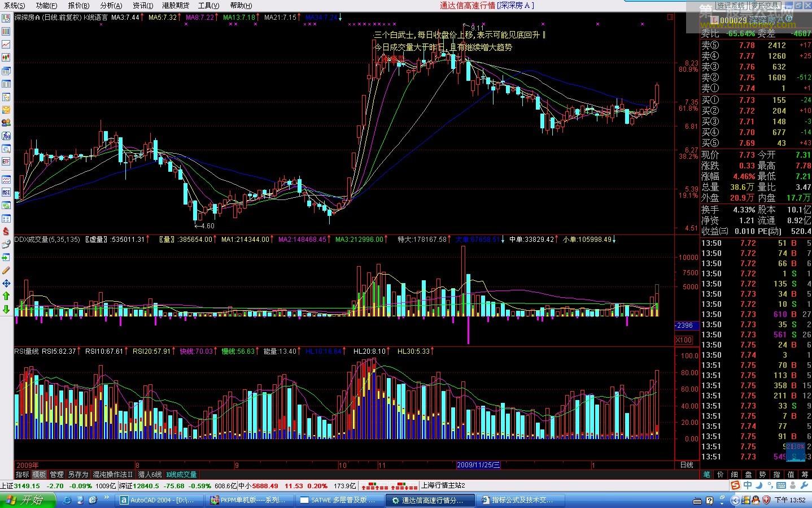
Task: Click the green up arrow in left toolbar
Action: (x=6, y=296)
